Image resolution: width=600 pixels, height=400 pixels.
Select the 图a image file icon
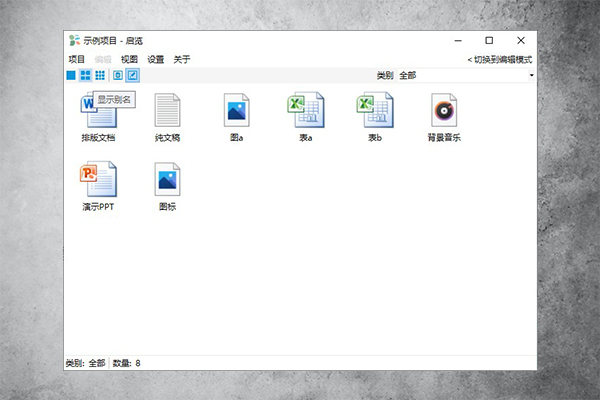click(x=236, y=110)
